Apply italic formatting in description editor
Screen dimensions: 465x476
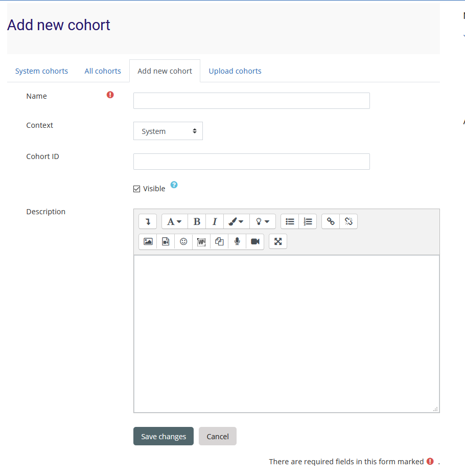point(215,221)
